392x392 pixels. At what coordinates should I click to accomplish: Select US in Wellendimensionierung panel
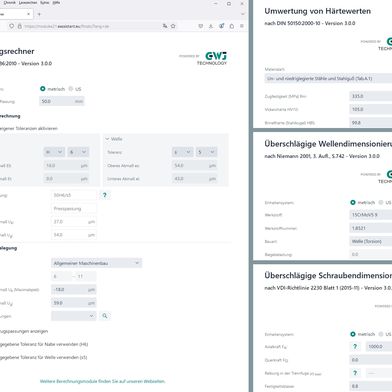381,202
